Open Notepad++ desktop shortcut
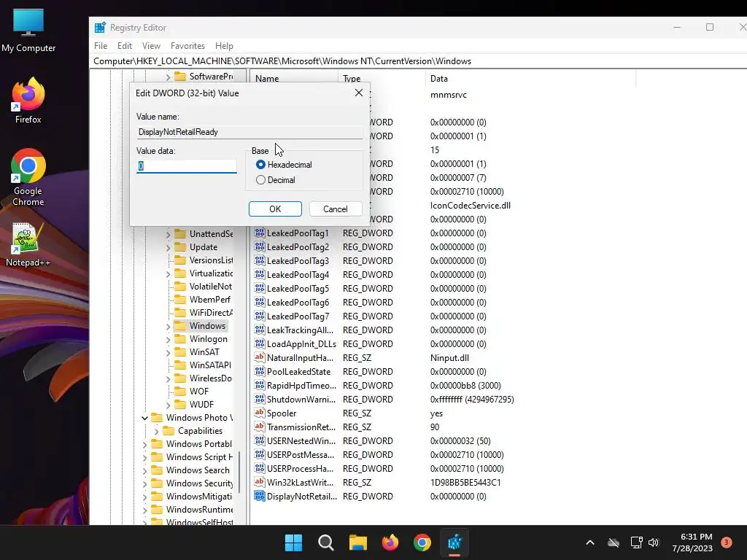Image resolution: width=747 pixels, height=560 pixels. click(x=28, y=245)
